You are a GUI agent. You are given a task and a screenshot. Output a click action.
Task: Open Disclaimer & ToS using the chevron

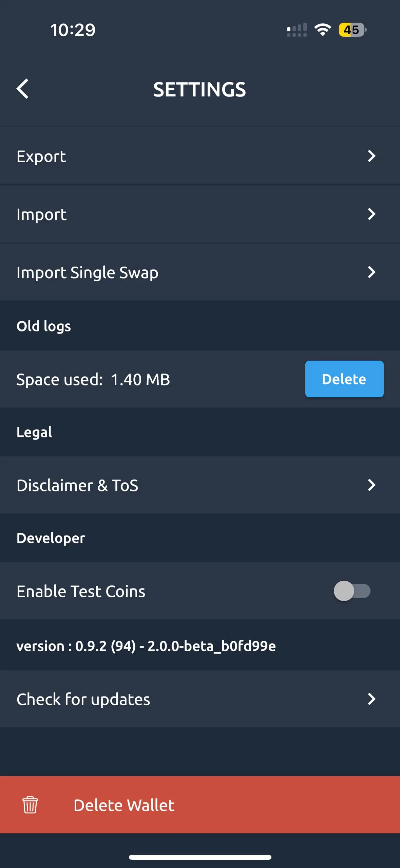tap(372, 485)
